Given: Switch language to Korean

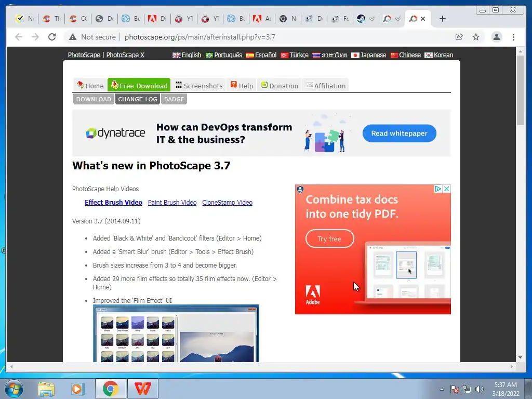Looking at the screenshot, I should coord(444,55).
